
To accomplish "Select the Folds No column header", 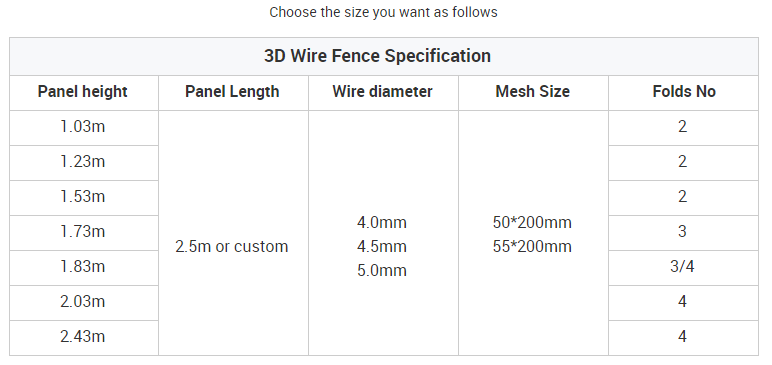I will 684,92.
